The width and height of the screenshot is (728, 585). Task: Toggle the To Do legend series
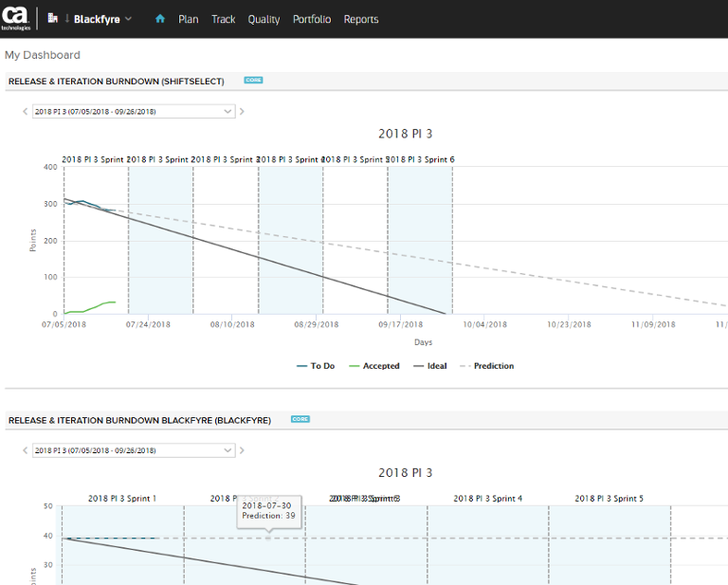coord(316,366)
